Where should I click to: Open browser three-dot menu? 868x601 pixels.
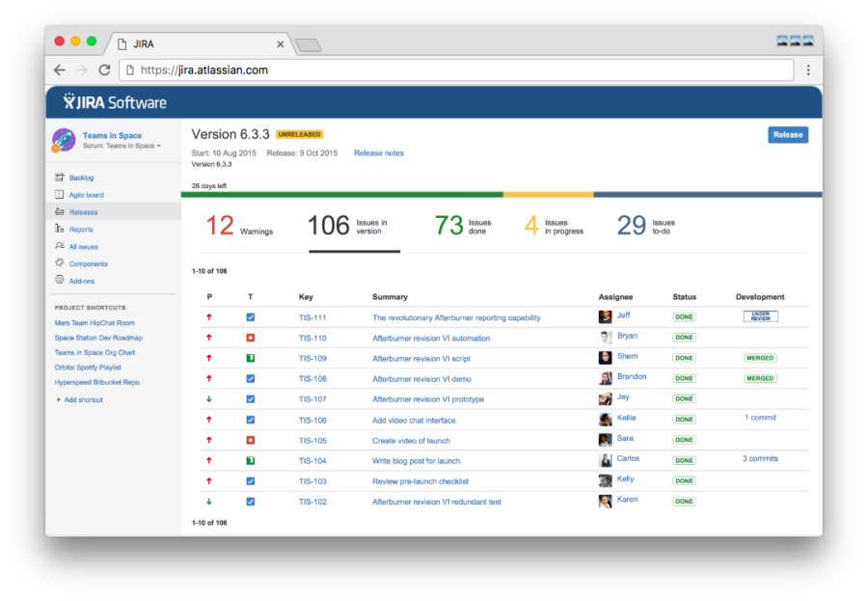click(x=808, y=69)
